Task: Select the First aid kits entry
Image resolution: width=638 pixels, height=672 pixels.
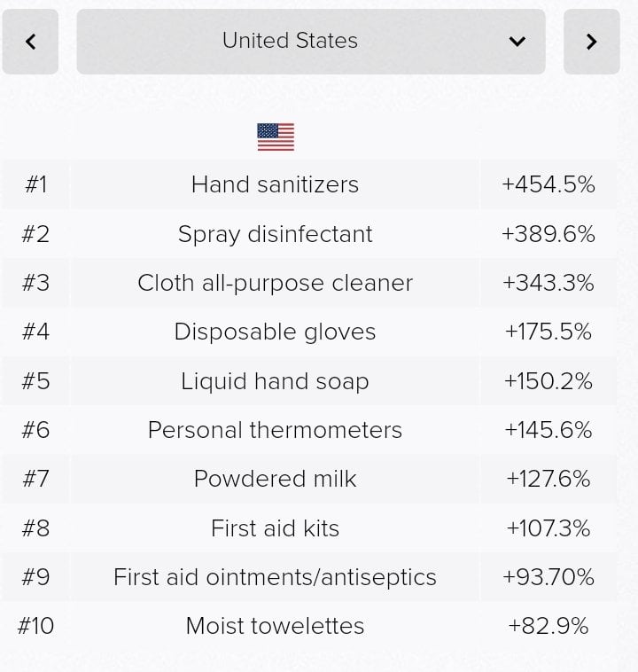Action: (275, 528)
